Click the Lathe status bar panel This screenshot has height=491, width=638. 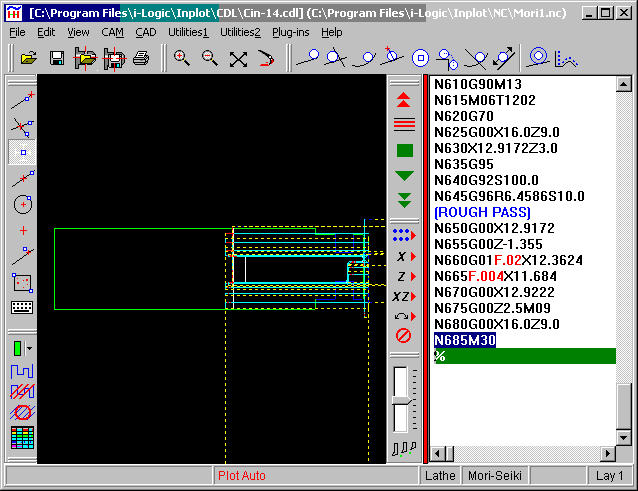tap(441, 475)
